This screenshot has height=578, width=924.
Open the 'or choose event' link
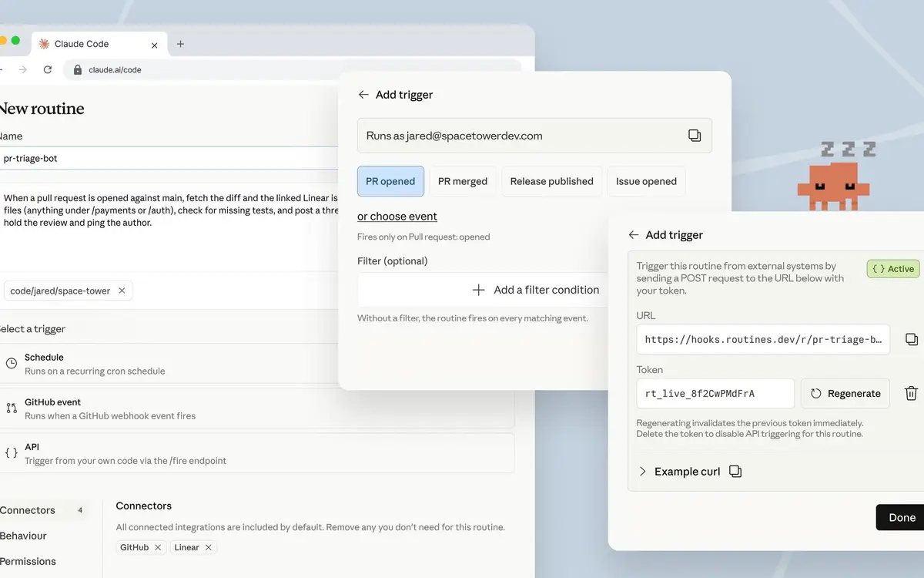397,217
